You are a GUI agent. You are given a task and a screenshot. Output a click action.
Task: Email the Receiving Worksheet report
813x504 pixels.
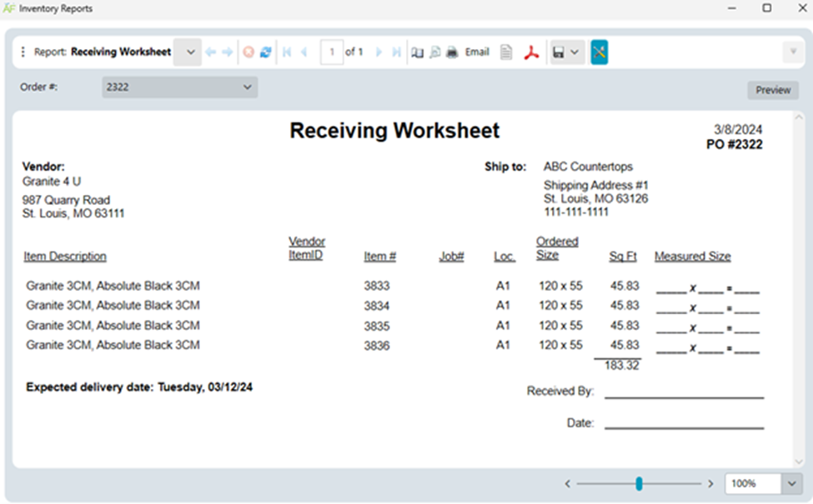pos(477,52)
